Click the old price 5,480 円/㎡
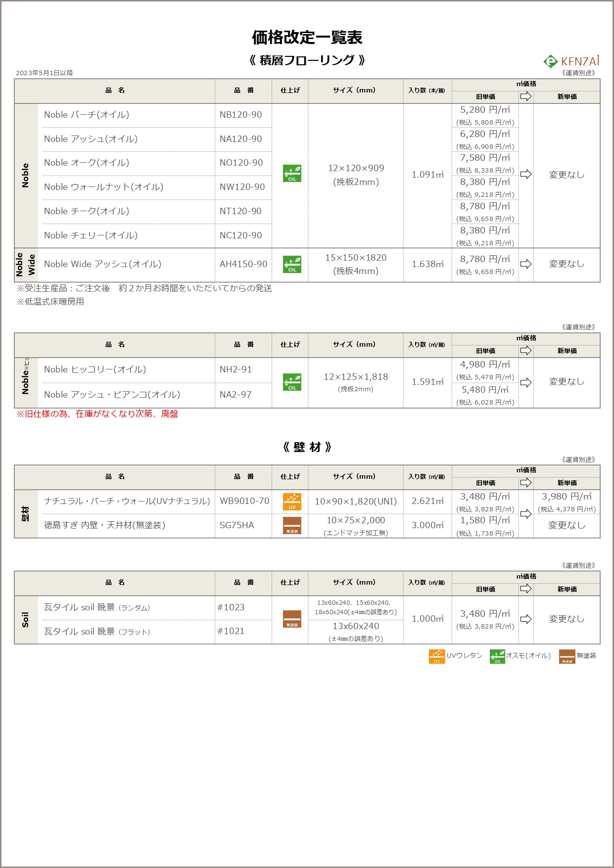Viewport: 614px width, 868px height. 485,390
